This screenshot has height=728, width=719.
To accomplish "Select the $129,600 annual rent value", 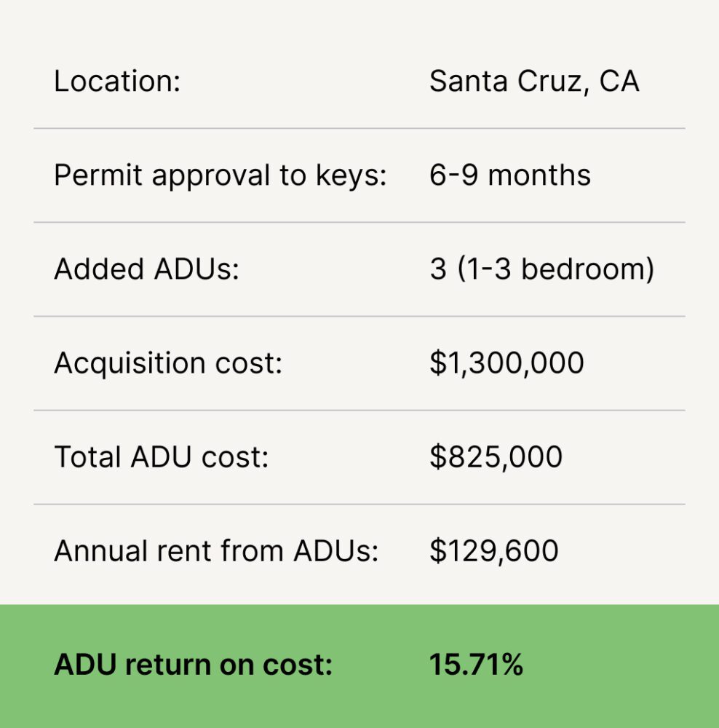I will click(494, 551).
